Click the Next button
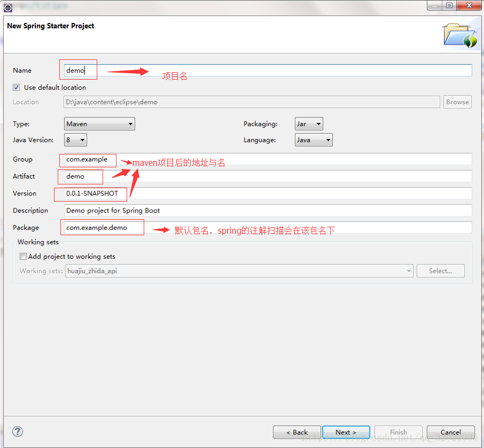 tap(346, 432)
